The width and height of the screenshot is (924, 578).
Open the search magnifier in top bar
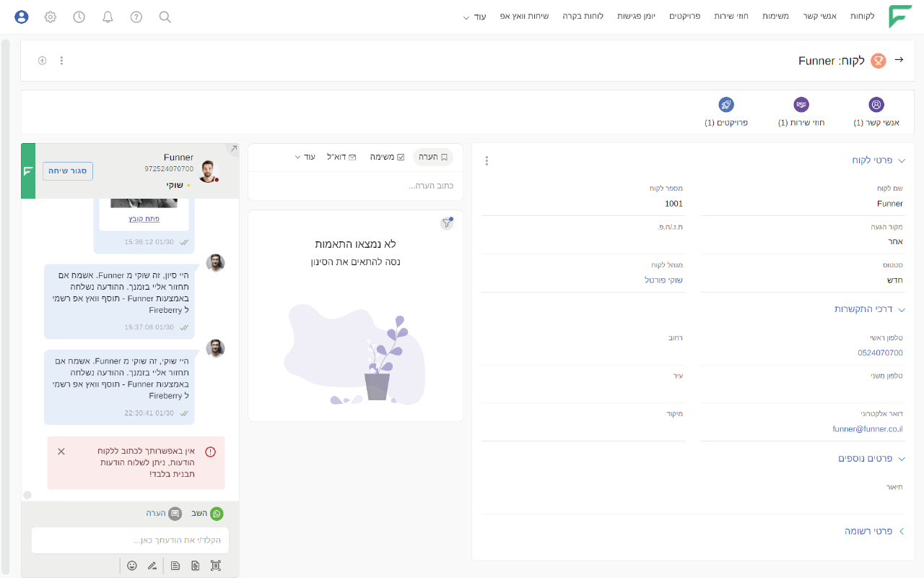click(165, 17)
